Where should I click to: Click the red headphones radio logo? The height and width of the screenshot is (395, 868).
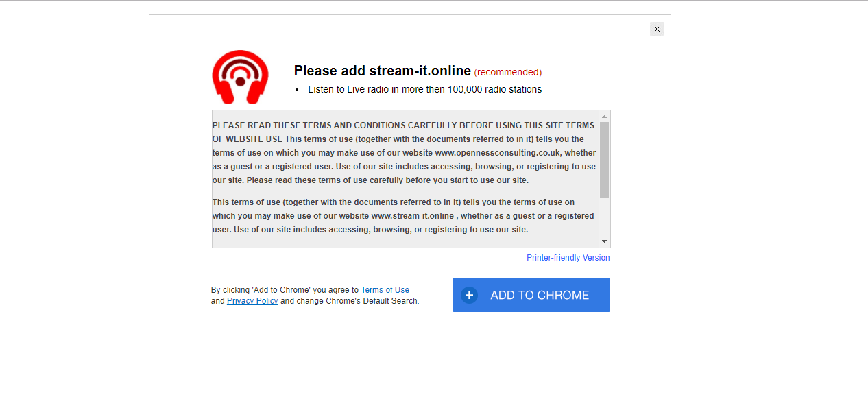[x=240, y=77]
